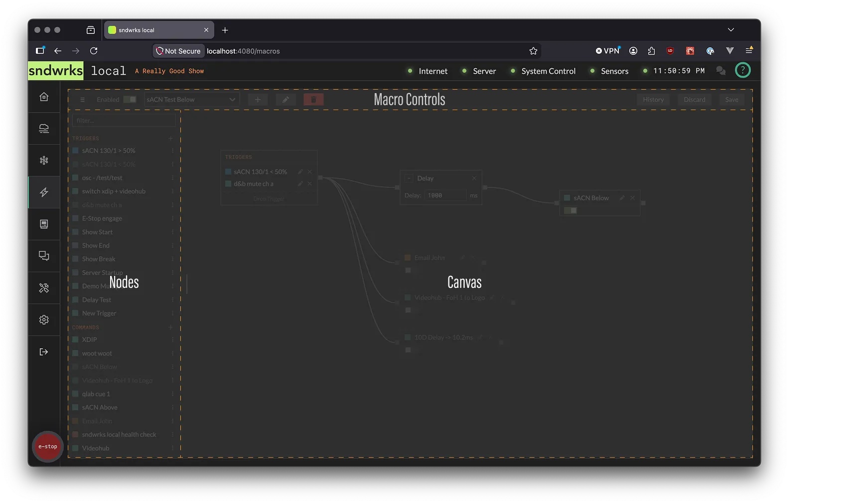Open the cloud server sidebar icon
The image size is (864, 504).
(x=44, y=128)
